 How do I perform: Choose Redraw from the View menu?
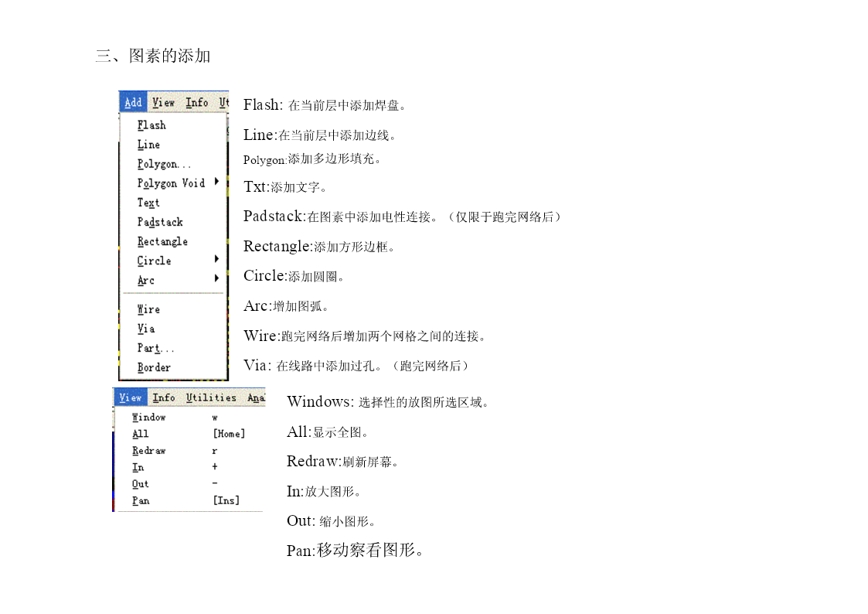tap(190, 451)
